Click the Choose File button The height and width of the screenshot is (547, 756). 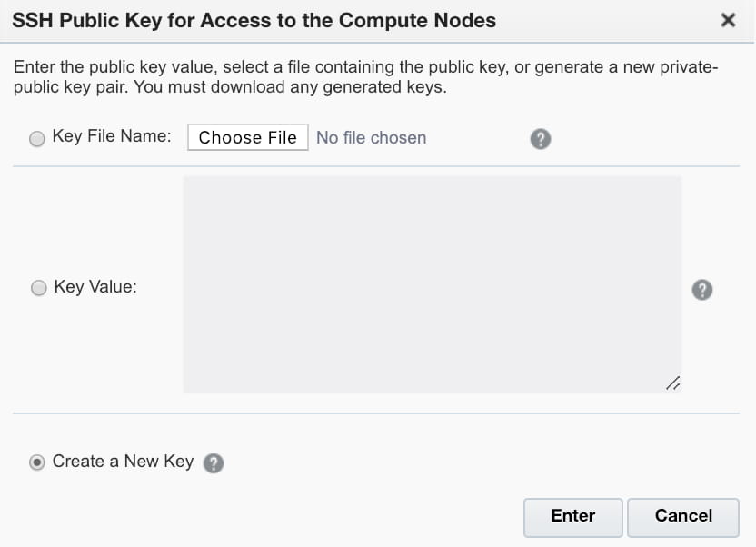[248, 137]
